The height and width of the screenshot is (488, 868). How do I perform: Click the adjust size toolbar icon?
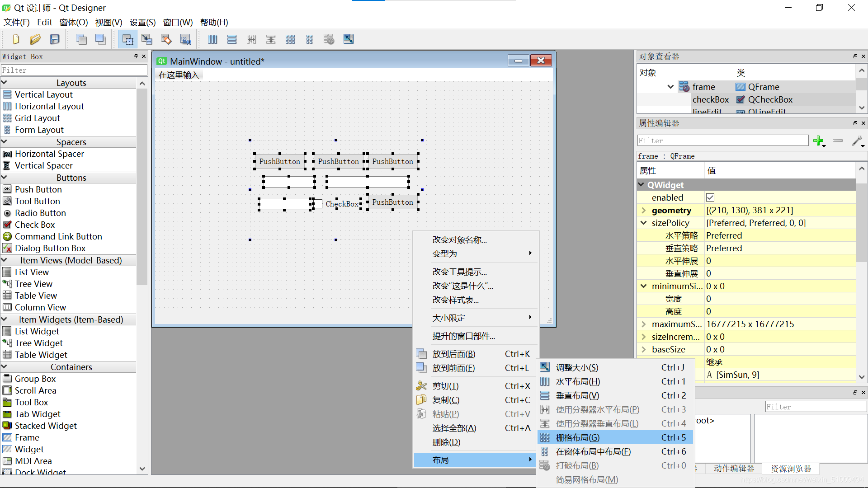[349, 39]
